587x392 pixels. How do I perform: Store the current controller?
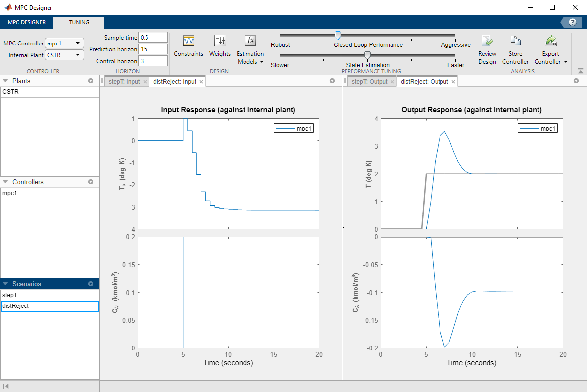pyautogui.click(x=515, y=47)
